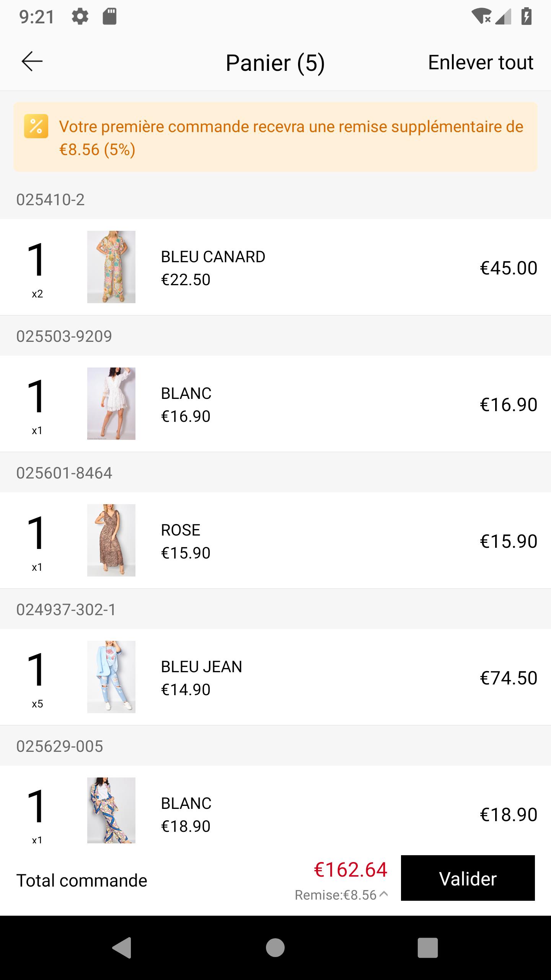Tap the Android recent apps square

427,948
